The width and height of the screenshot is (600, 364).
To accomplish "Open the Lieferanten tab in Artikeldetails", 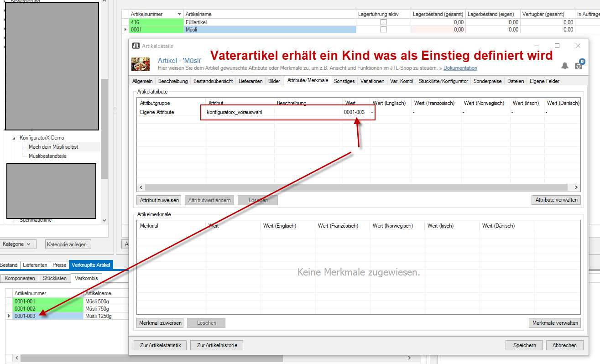I will pyautogui.click(x=250, y=81).
